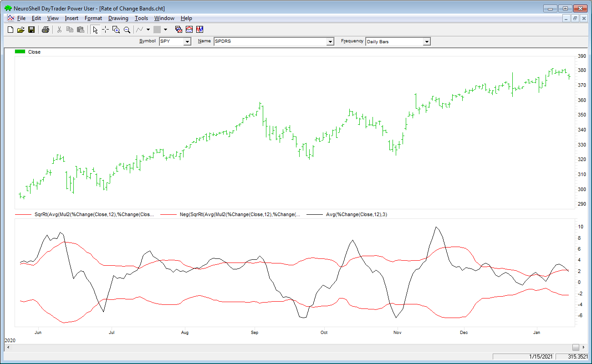The image size is (592, 364).
Task: Click the green Close legend swatch
Action: tap(20, 52)
